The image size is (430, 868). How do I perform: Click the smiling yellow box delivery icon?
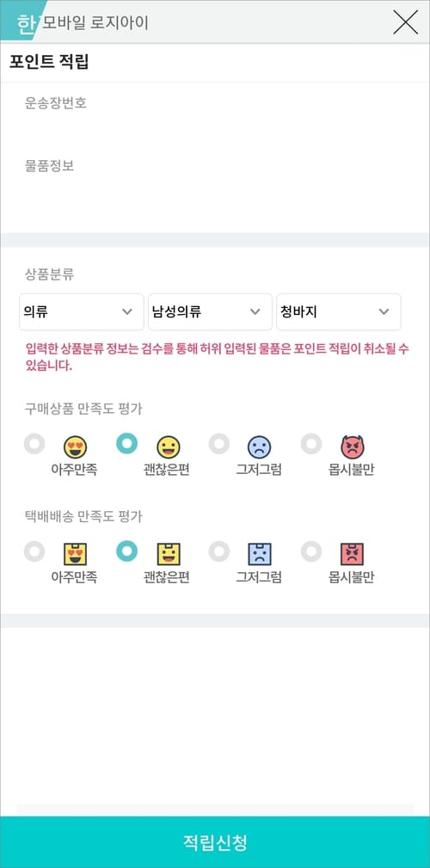tap(169, 554)
